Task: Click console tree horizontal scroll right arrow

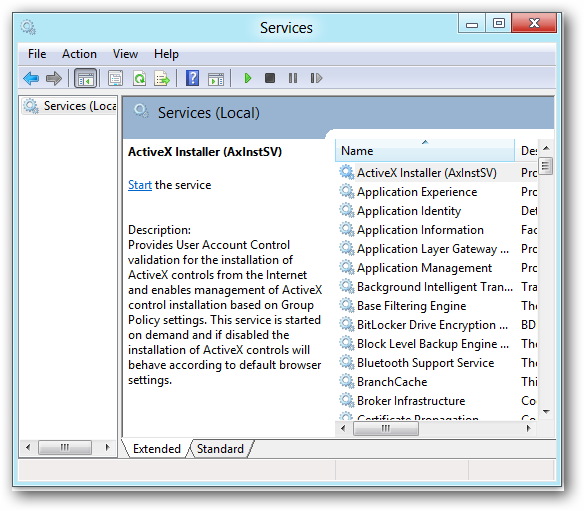Action: point(108,447)
